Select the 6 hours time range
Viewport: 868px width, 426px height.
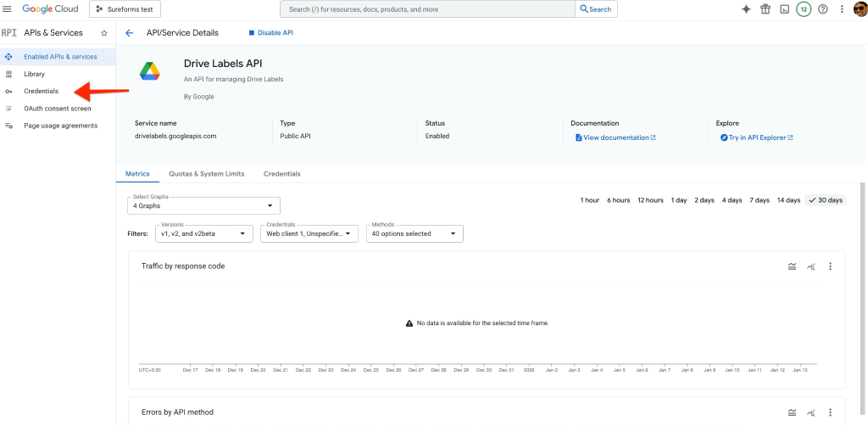618,200
